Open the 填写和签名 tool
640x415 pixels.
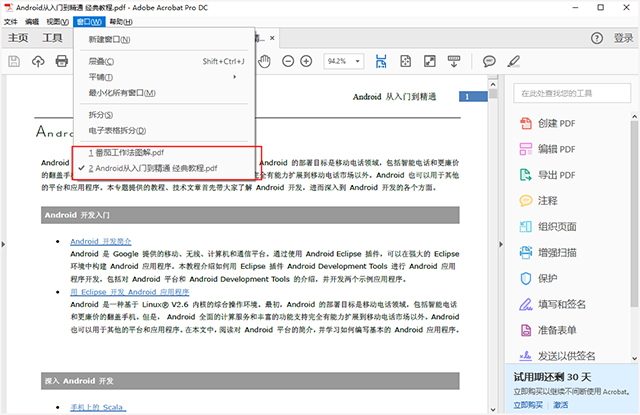[x=552, y=304]
